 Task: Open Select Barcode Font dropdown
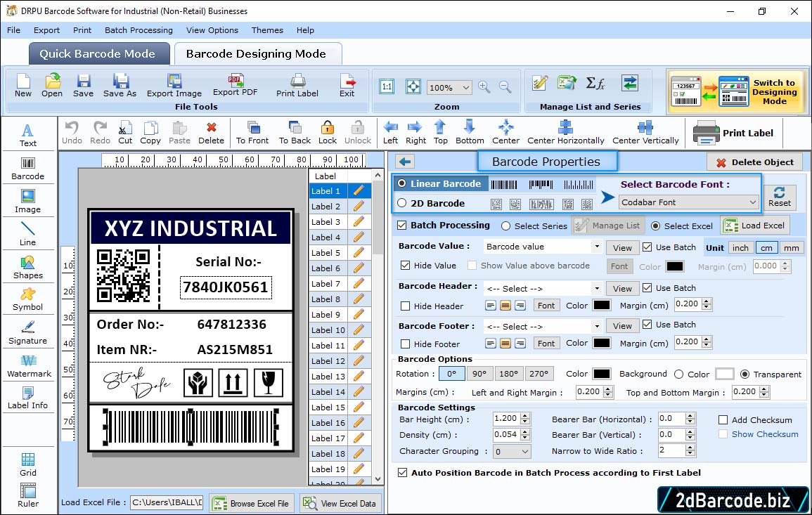[689, 202]
